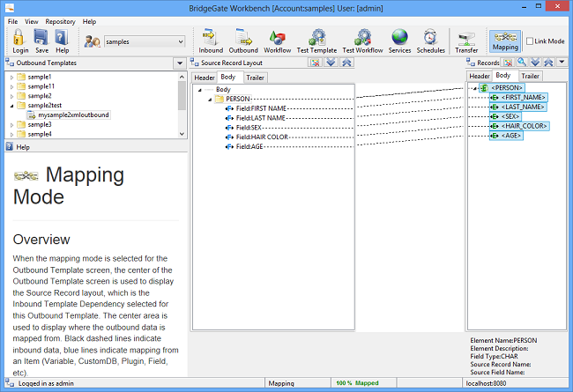Open the Help menu
The image size is (573, 392).
coord(89,21)
